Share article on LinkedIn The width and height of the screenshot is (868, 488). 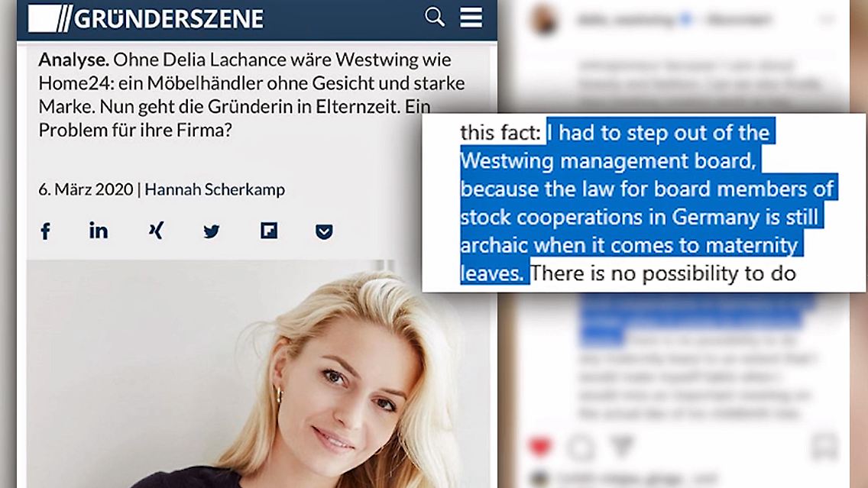[x=99, y=230]
